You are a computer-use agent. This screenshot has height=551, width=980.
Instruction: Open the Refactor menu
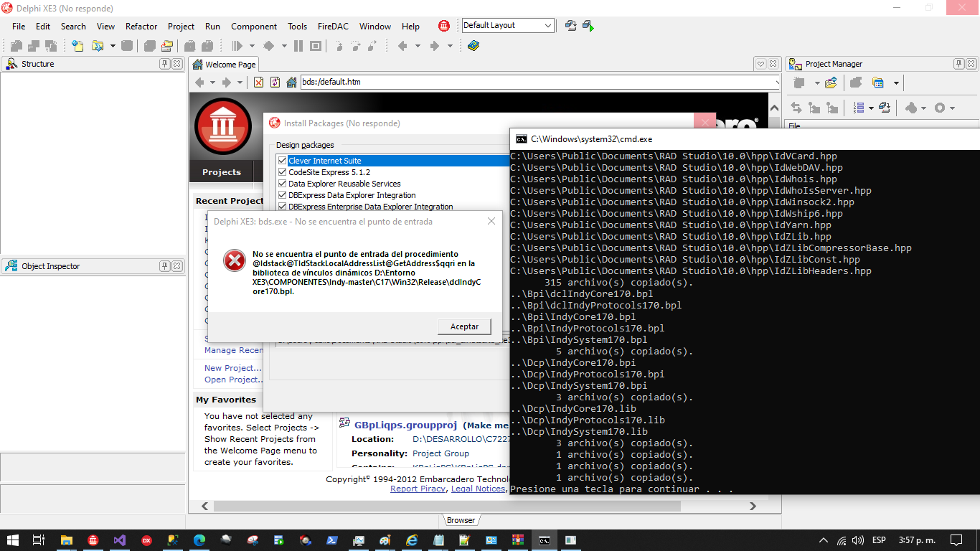[141, 27]
